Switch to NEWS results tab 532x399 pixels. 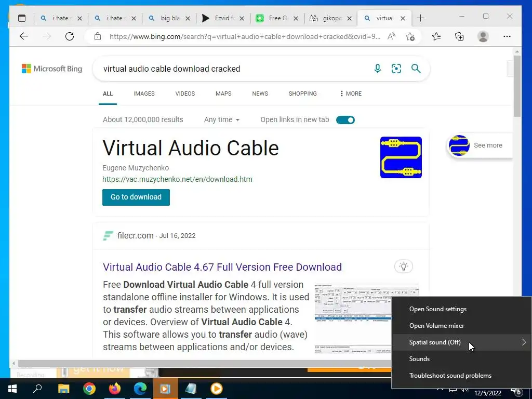[x=260, y=94]
